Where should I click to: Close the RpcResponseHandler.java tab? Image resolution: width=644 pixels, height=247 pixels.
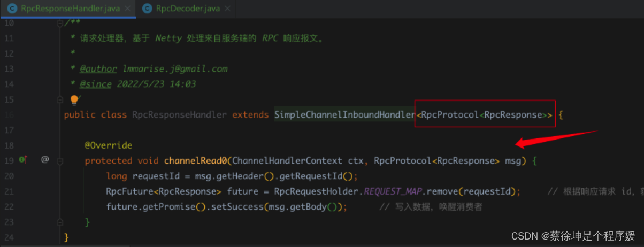pos(126,9)
